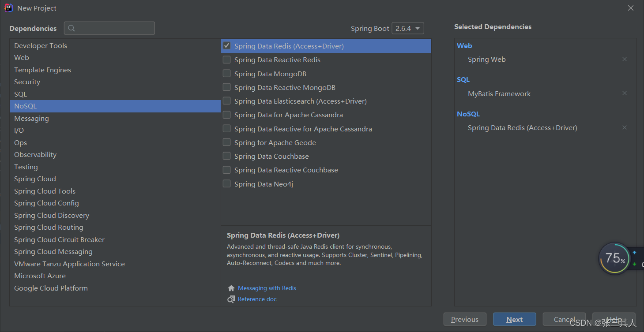
Task: Close the New Project dialog
Action: [631, 8]
